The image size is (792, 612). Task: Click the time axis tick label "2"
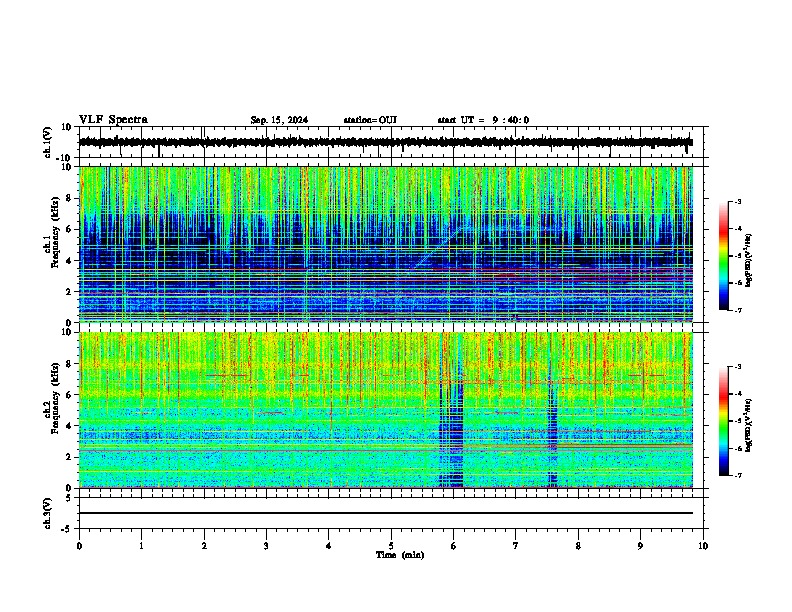click(204, 546)
